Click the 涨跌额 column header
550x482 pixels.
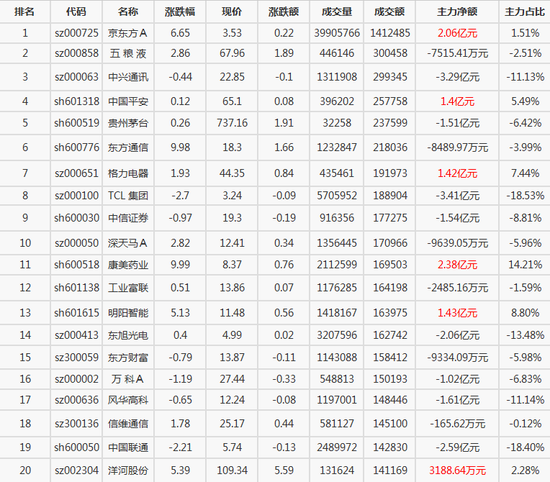283,12
